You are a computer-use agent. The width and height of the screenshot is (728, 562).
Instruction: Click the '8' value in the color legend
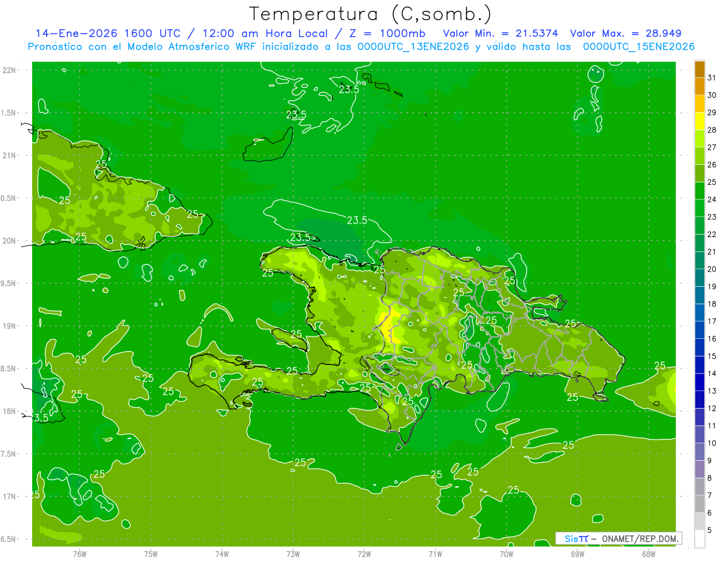pos(710,478)
